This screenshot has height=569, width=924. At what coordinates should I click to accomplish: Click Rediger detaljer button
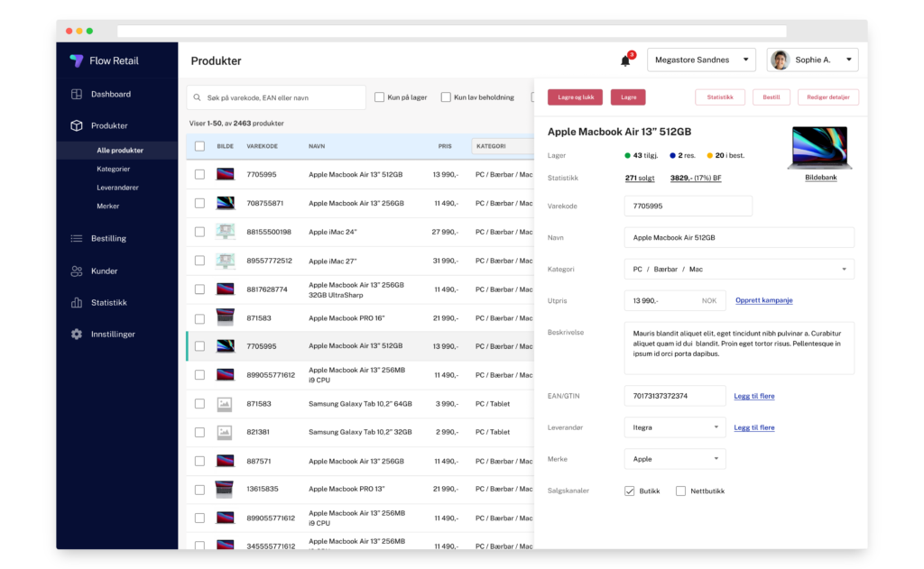tap(828, 97)
